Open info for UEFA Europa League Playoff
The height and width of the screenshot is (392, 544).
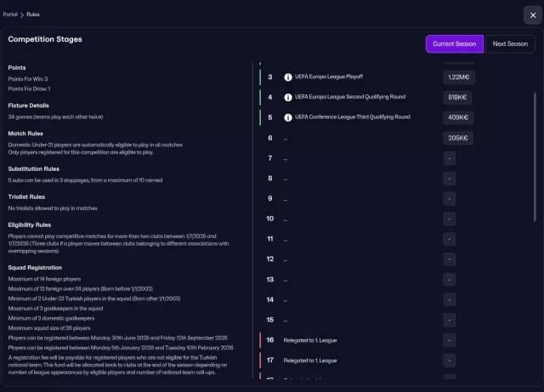[x=288, y=77]
